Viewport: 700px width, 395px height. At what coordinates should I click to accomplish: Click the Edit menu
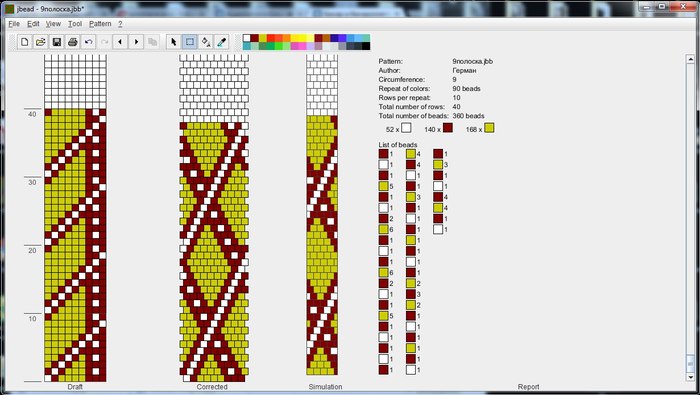click(x=33, y=24)
